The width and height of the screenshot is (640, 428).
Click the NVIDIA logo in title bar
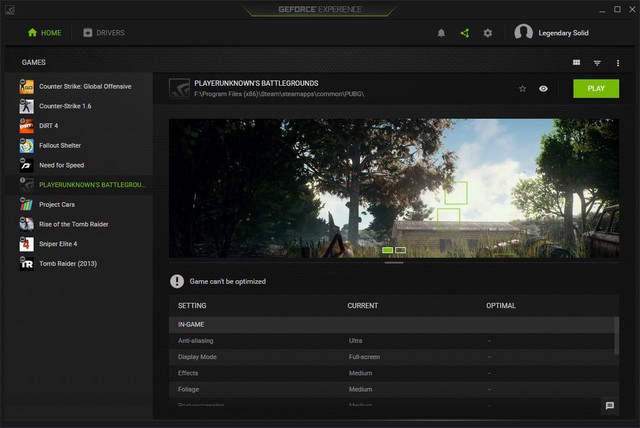(10, 10)
